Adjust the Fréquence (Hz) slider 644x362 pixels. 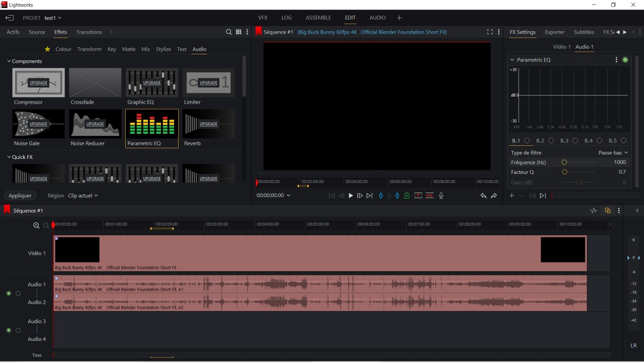click(x=578, y=162)
